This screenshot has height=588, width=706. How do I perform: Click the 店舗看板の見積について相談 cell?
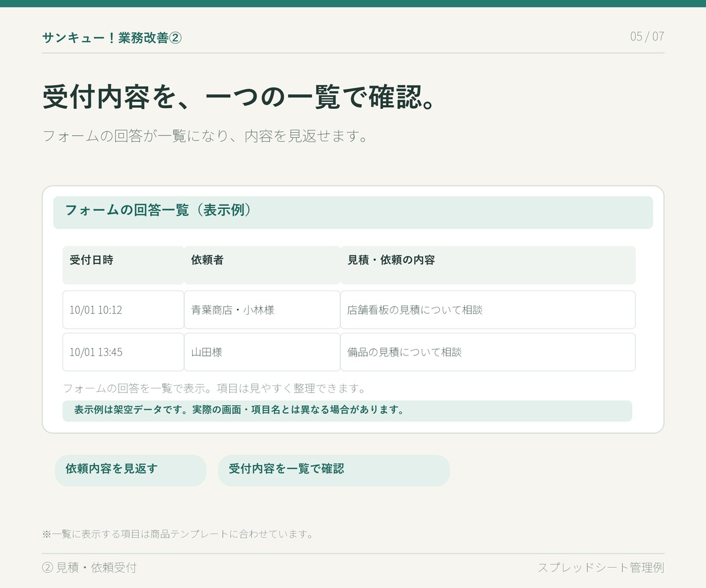(x=488, y=310)
